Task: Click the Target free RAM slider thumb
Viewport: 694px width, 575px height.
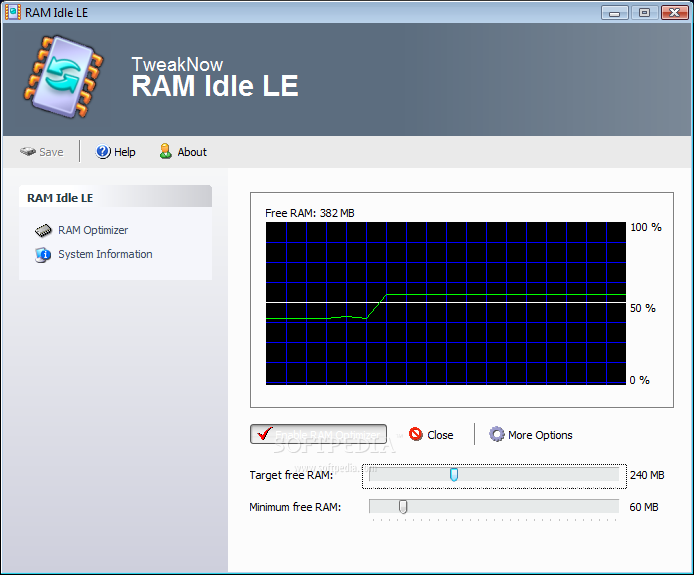Action: click(454, 475)
